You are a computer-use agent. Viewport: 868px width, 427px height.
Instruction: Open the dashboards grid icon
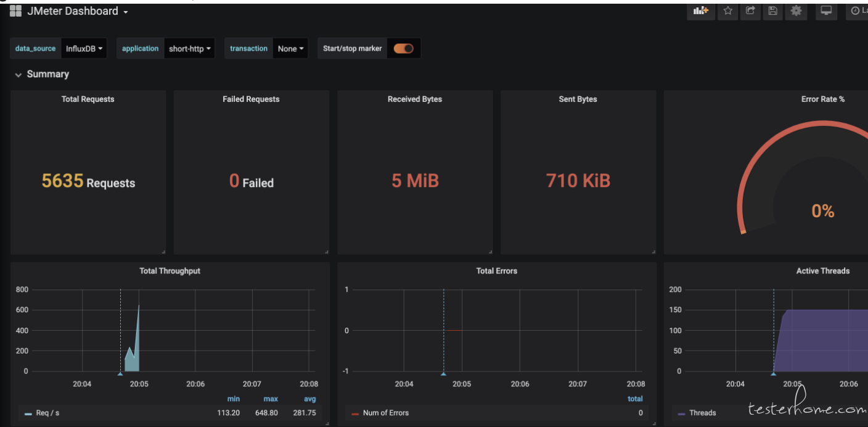pyautogui.click(x=15, y=11)
